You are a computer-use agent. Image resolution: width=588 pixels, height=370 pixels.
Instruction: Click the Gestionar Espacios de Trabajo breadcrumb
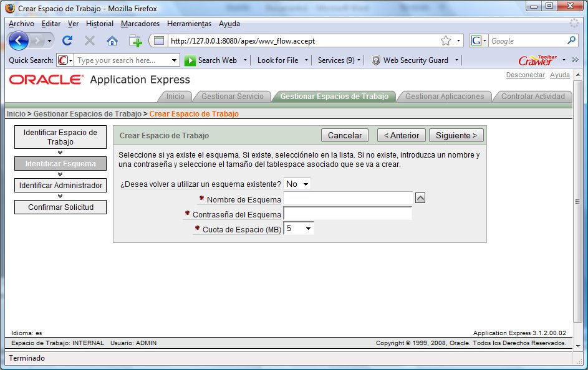pos(87,114)
